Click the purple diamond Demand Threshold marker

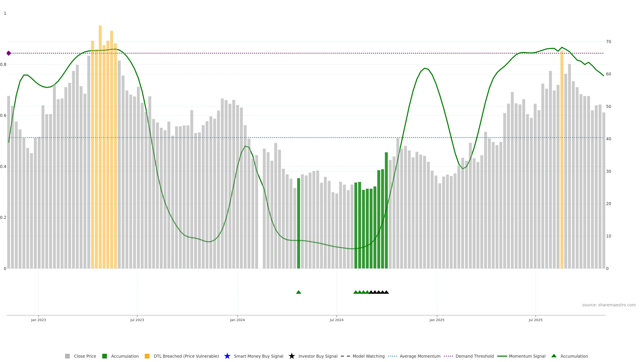point(9,53)
